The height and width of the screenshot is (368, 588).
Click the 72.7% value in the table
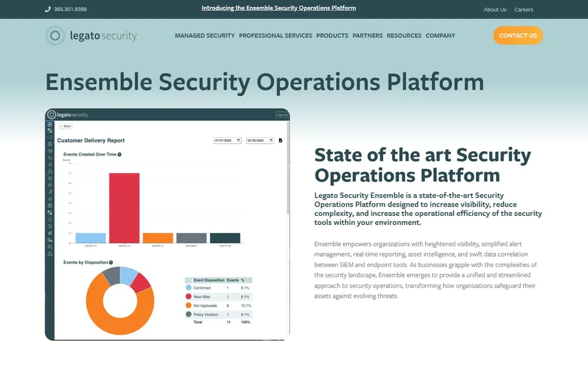(246, 306)
